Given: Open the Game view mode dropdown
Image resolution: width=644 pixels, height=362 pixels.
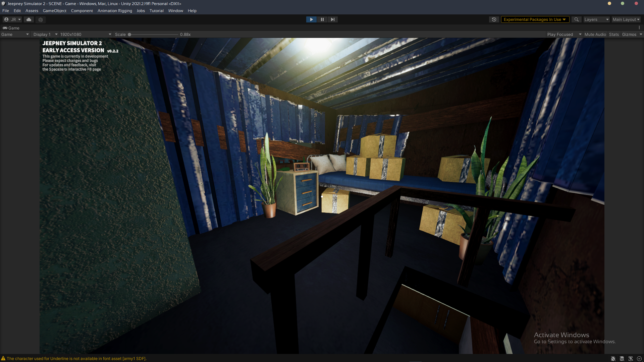Looking at the screenshot, I should 15,35.
